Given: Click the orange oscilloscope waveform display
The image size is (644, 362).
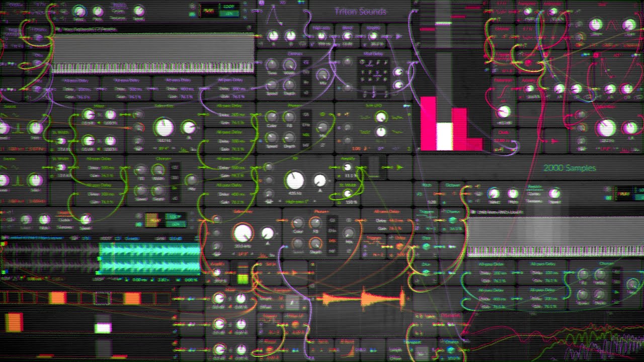Looking at the screenshot, I should tap(361, 300).
